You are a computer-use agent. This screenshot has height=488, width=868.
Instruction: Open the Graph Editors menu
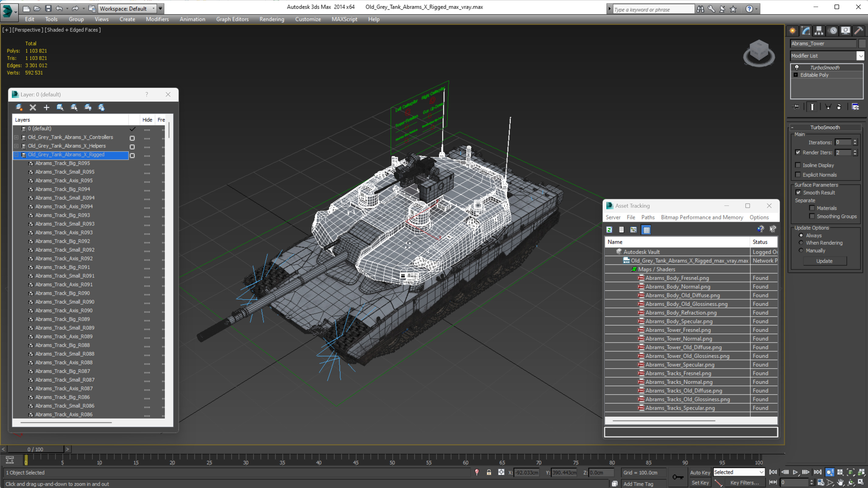point(232,19)
